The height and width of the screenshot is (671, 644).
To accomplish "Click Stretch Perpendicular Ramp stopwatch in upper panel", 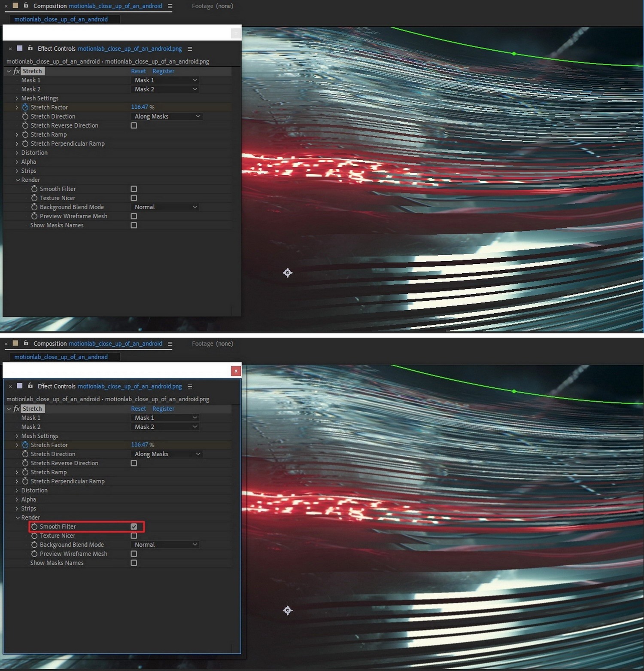I will (25, 143).
